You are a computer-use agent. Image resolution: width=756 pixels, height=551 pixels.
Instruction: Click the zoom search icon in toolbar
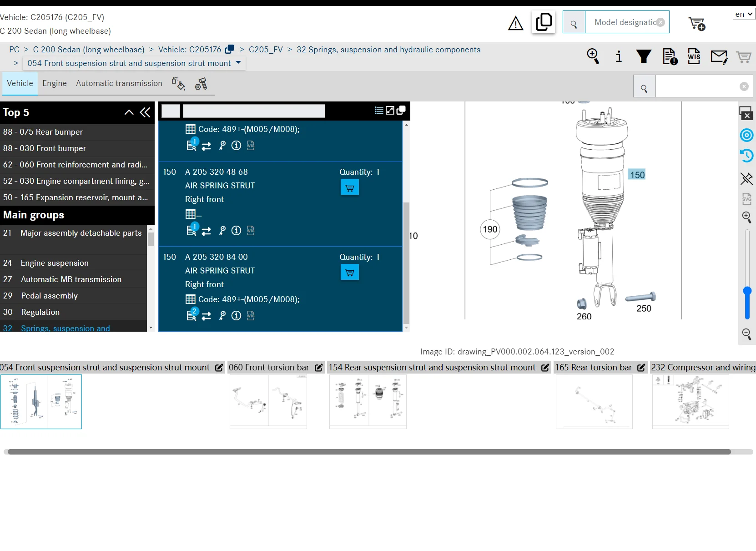point(593,56)
